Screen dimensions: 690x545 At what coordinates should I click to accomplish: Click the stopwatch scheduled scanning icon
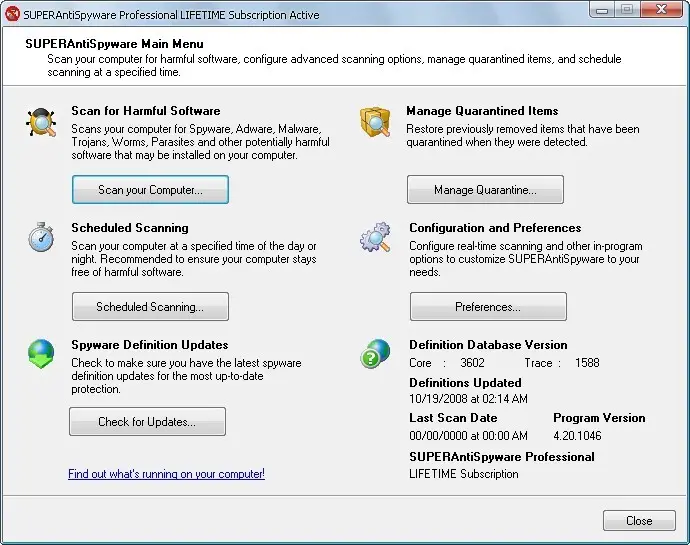[41, 237]
